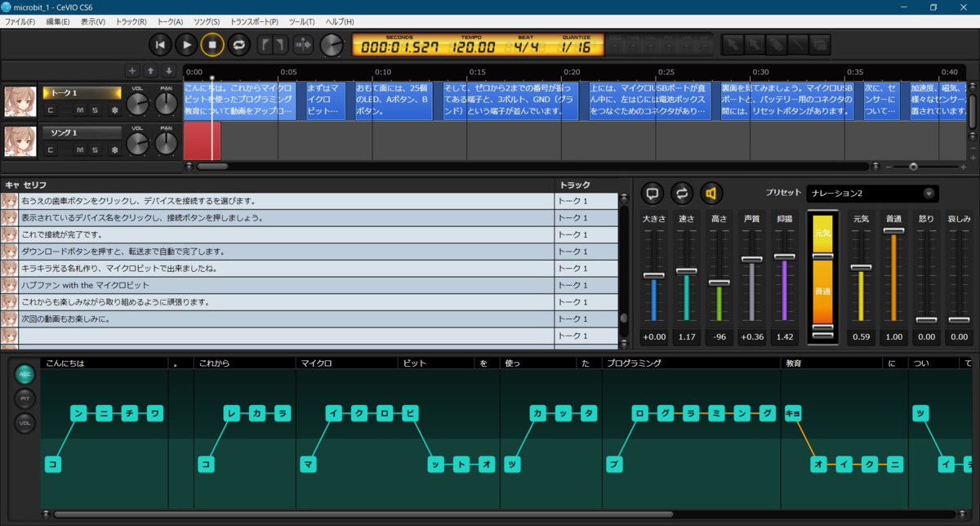Image resolution: width=980 pixels, height=526 pixels.
Task: Click the ニ accent node in こんにちは
Action: click(105, 413)
